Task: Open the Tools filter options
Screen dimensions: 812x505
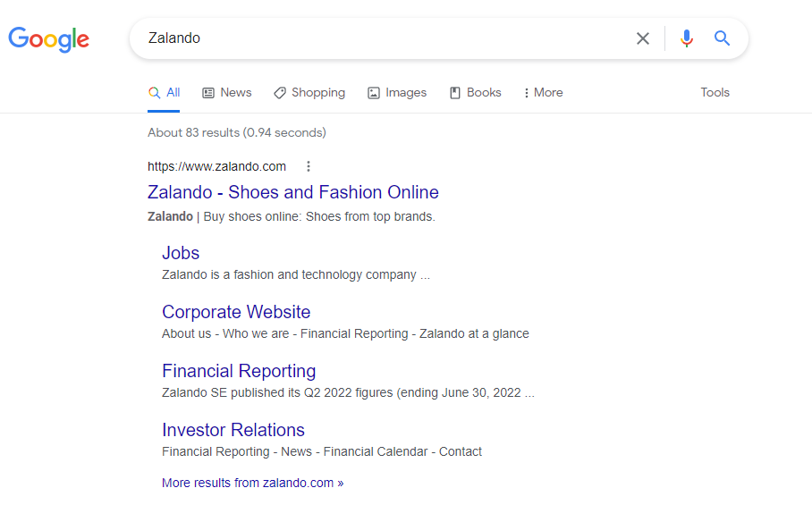Action: pos(715,93)
